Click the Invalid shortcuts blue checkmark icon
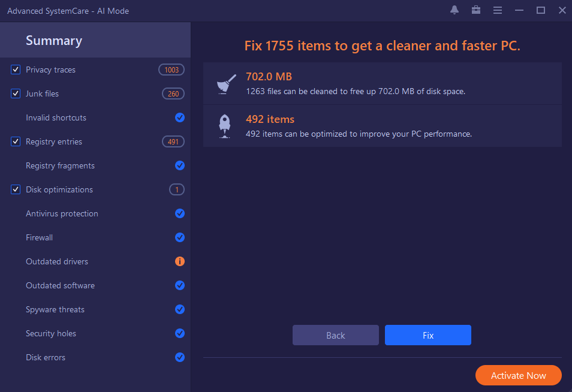Screen dimensions: 572x392 click(x=179, y=117)
